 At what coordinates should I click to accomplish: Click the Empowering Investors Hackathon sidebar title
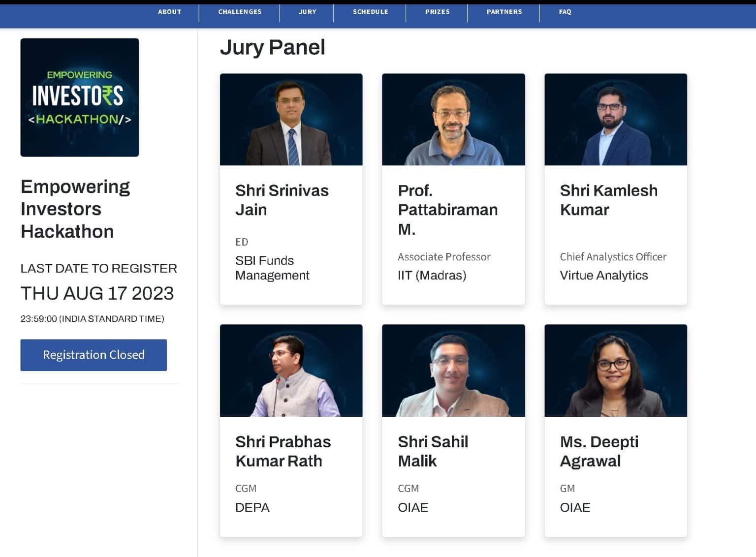pos(75,209)
